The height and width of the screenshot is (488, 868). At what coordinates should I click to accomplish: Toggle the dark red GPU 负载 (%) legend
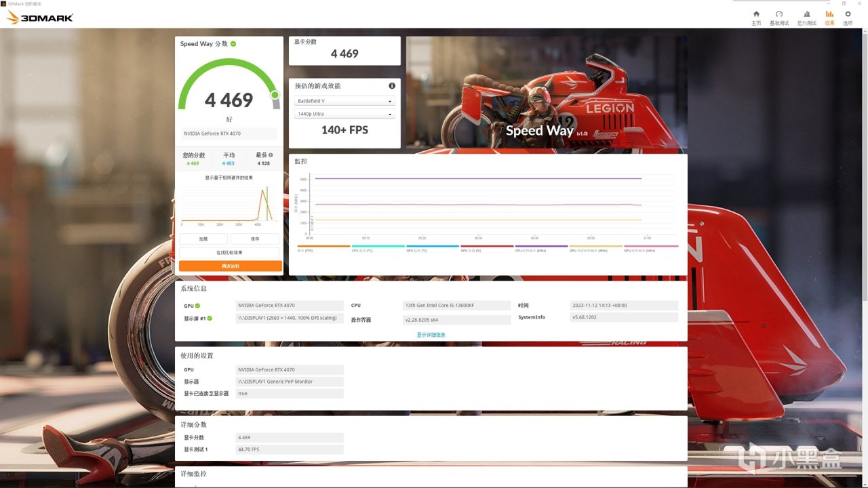click(x=487, y=247)
